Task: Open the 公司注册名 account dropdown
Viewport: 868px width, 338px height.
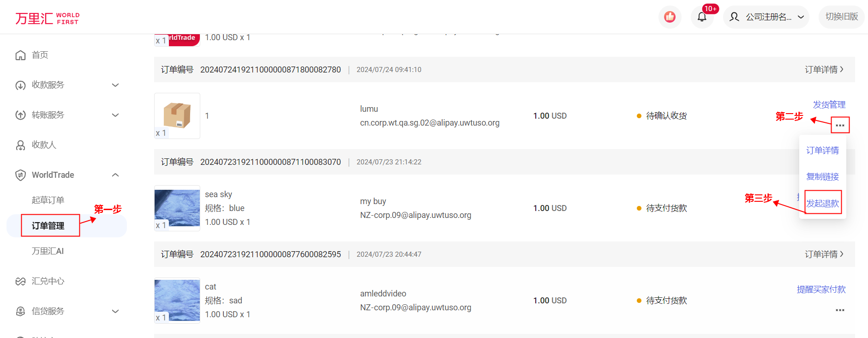Action: click(x=766, y=17)
